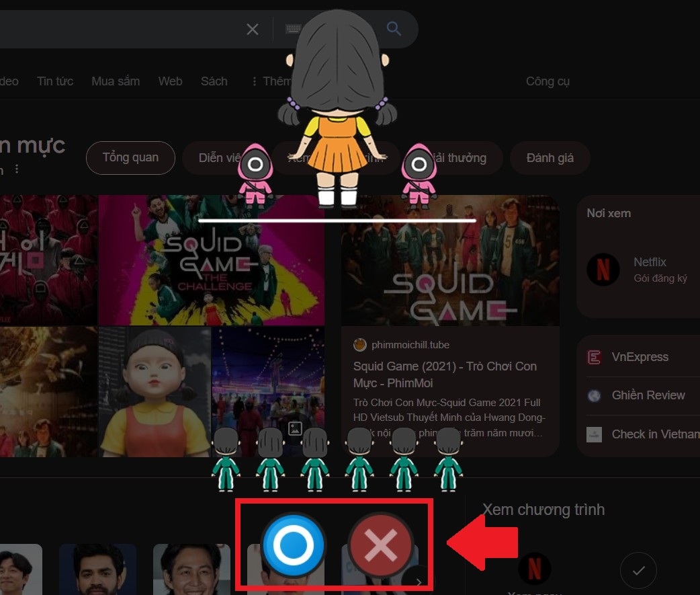Click the magnifier search icon
The width and height of the screenshot is (700, 595).
393,29
